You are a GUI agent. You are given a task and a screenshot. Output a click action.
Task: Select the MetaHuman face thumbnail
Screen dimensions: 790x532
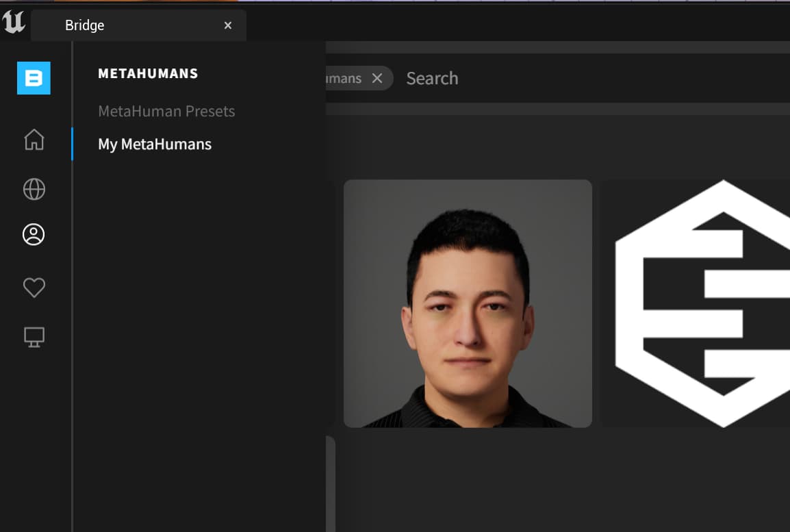coord(468,304)
